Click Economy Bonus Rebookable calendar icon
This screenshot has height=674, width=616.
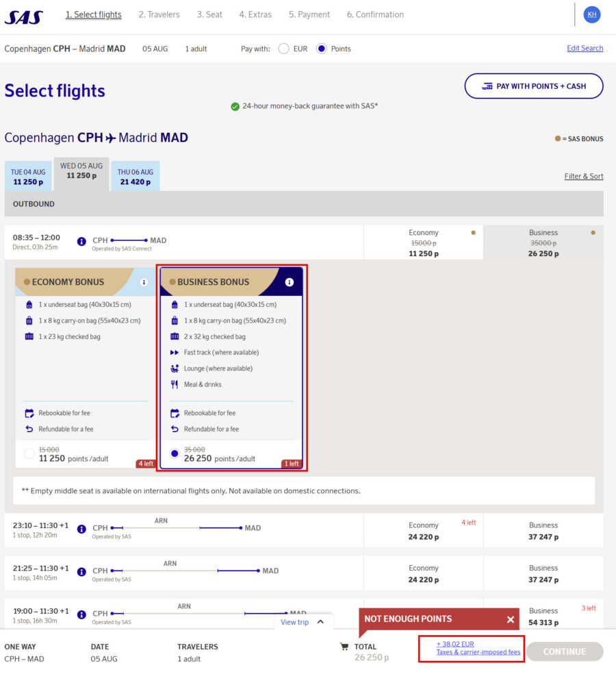pyautogui.click(x=29, y=414)
